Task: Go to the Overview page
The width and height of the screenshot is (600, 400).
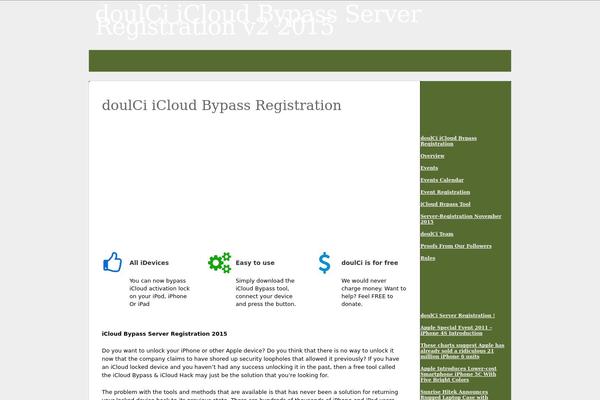Action: point(432,156)
